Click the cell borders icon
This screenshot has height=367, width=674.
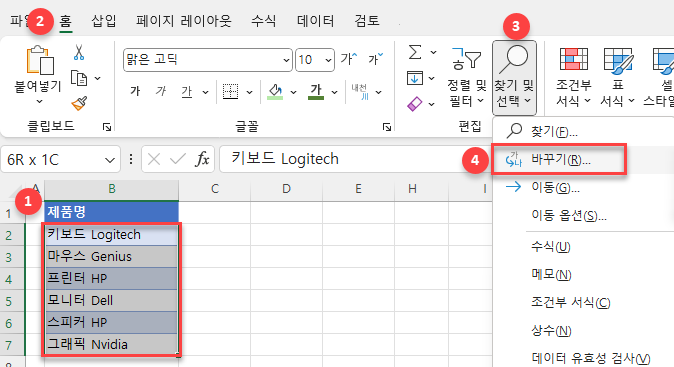pyautogui.click(x=230, y=92)
